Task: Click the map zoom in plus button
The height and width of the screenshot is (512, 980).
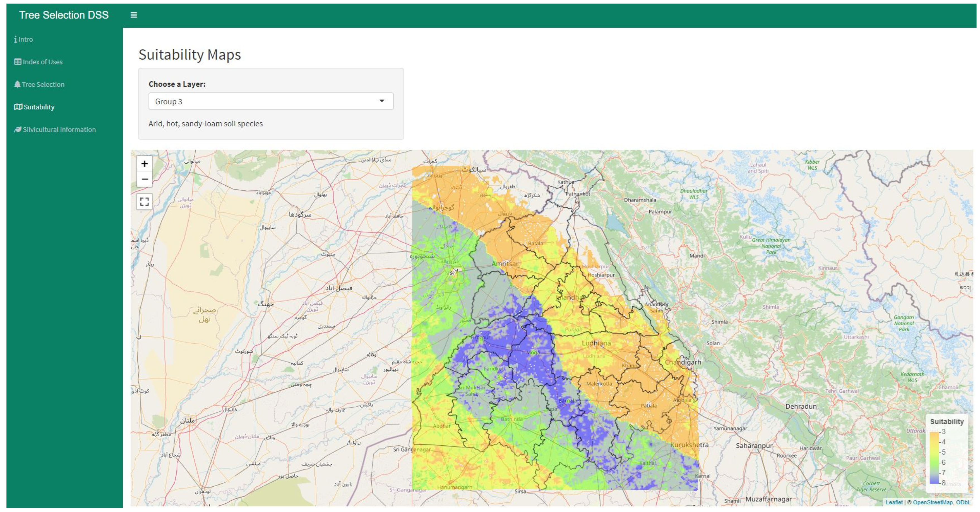Action: coord(144,163)
